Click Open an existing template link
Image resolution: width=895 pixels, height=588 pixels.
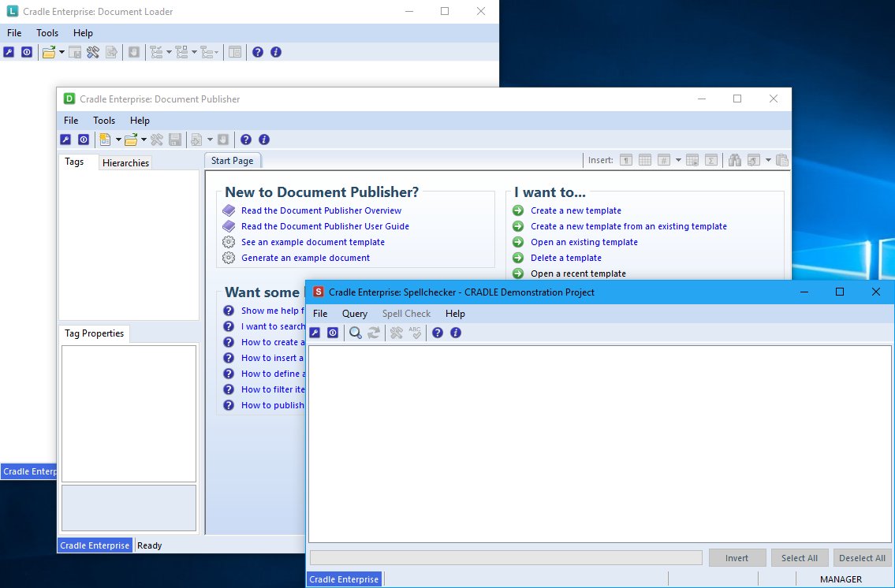[584, 242]
